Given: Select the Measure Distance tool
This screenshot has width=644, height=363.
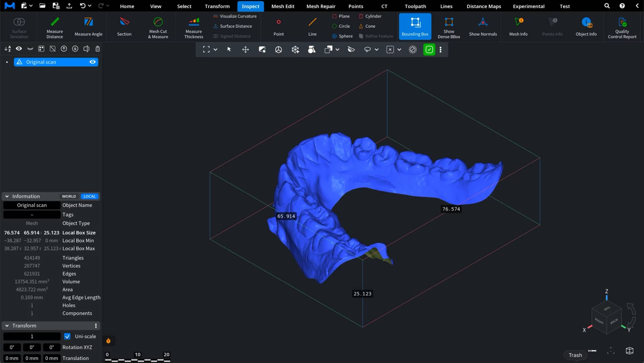Looking at the screenshot, I should [55, 28].
